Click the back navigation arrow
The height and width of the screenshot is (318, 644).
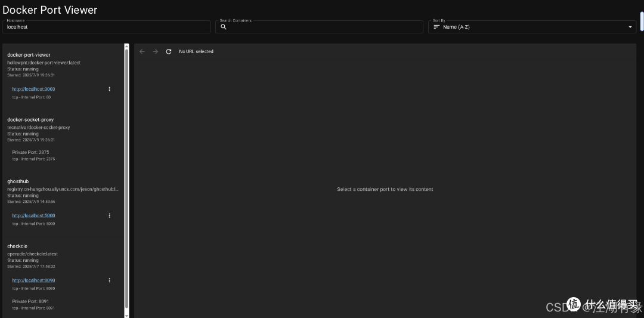click(x=142, y=51)
